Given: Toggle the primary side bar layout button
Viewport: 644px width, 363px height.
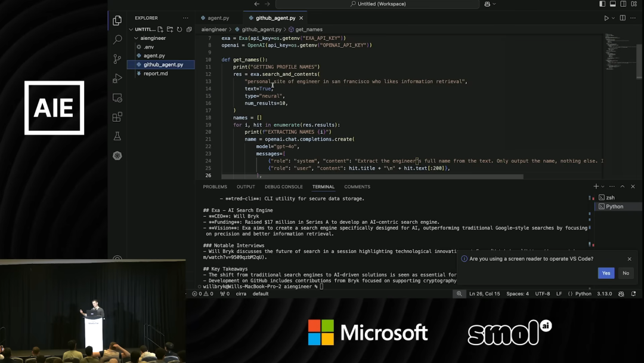Looking at the screenshot, I should tap(602, 4).
